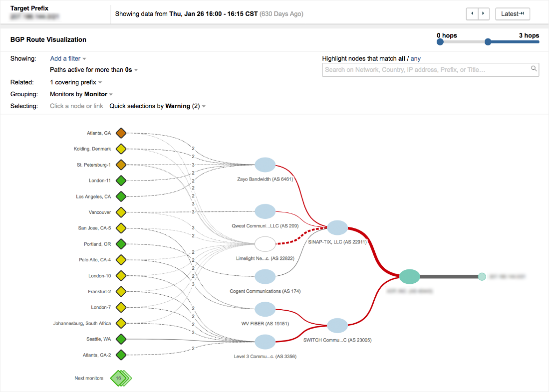Switch highlight matching to any

415,58
